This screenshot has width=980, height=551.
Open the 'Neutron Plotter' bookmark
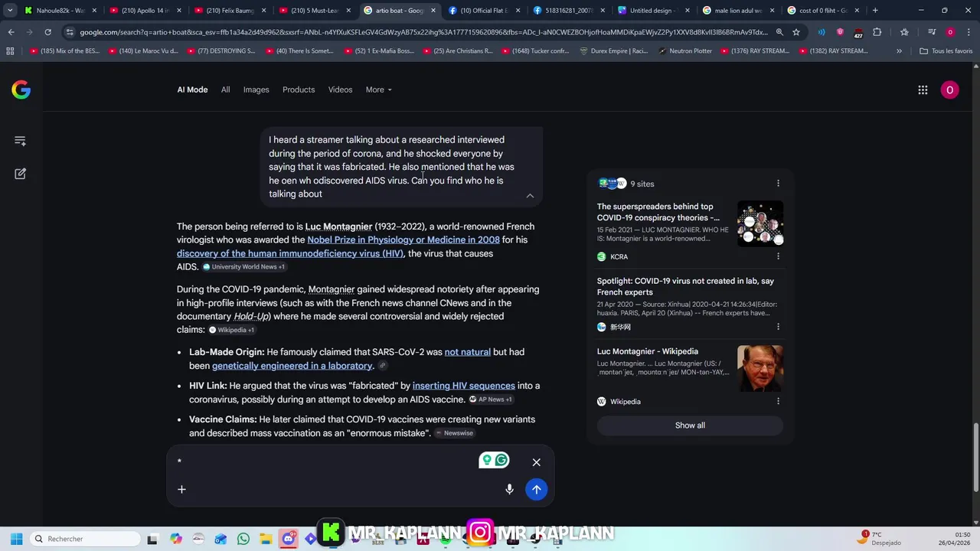click(x=684, y=51)
